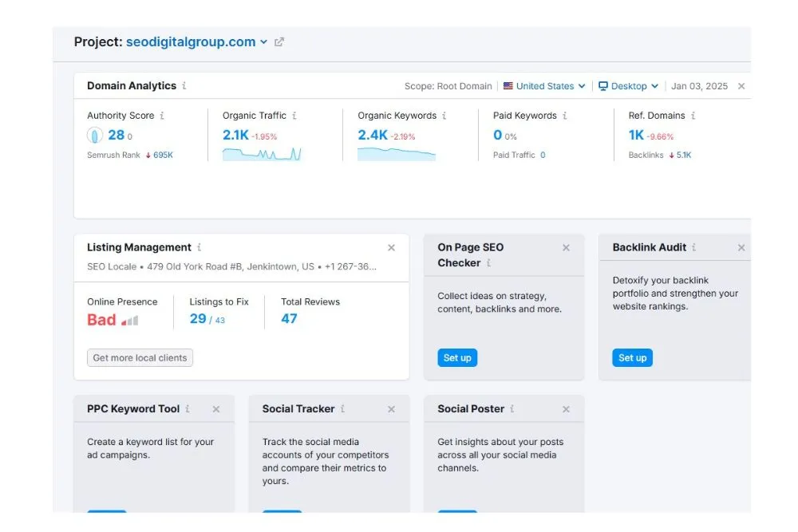
Task: Click the Social Poster info icon
Action: click(512, 408)
